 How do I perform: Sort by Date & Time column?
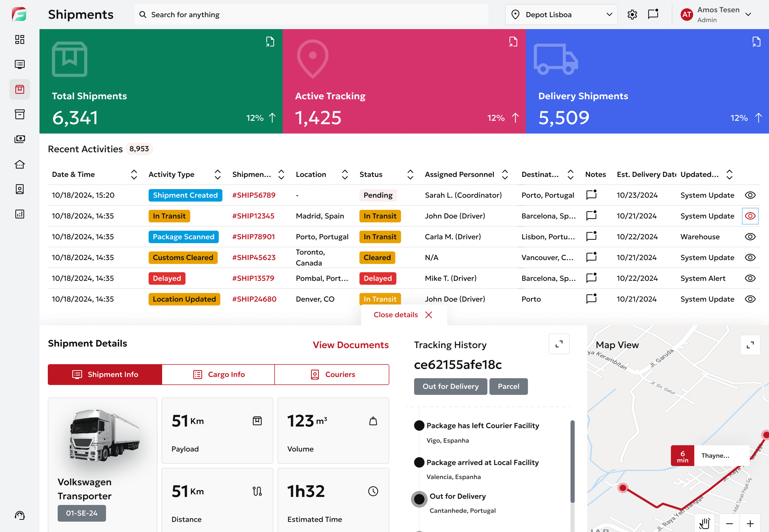click(x=134, y=174)
